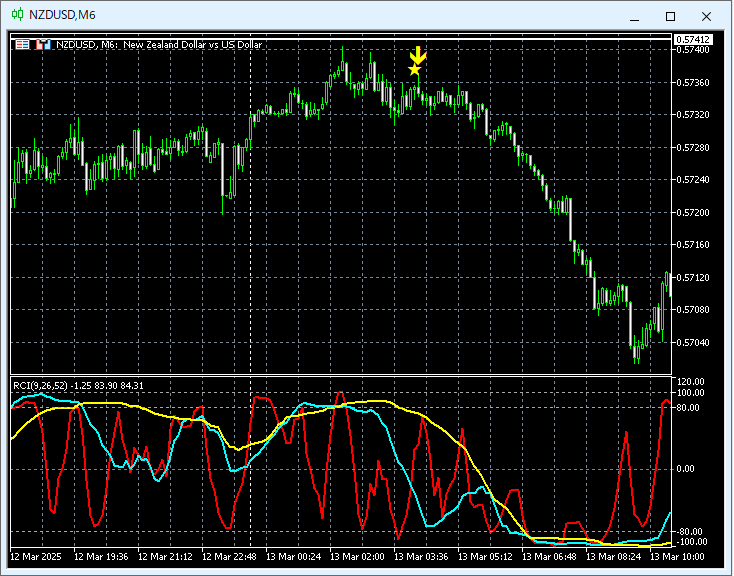
Task: Click the 13 Mar 00:24 time label
Action: pos(294,557)
